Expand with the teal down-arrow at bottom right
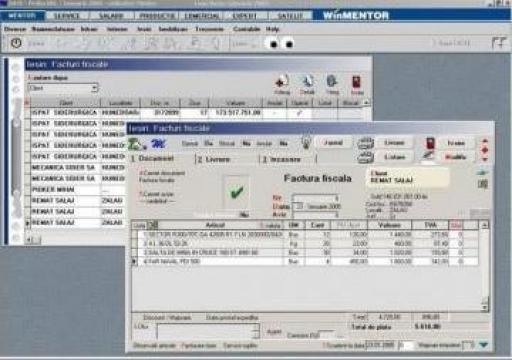This screenshot has width=512, height=360. 484,345
